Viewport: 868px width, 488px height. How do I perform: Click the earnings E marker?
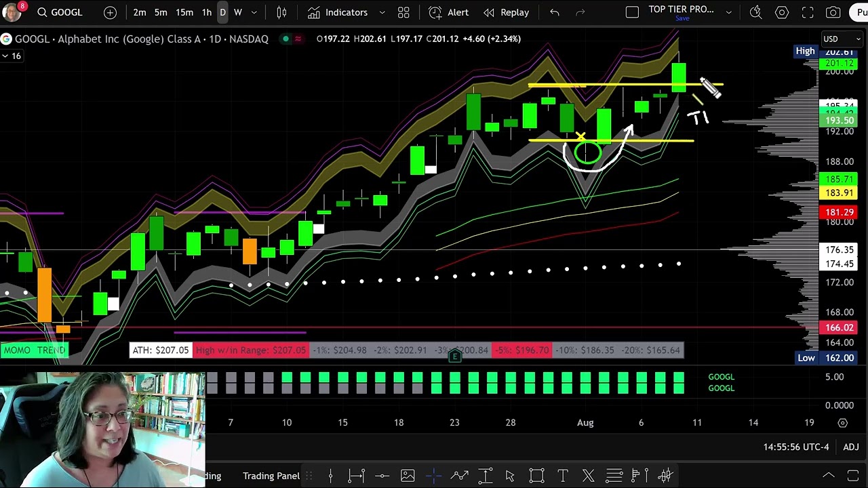tap(455, 357)
